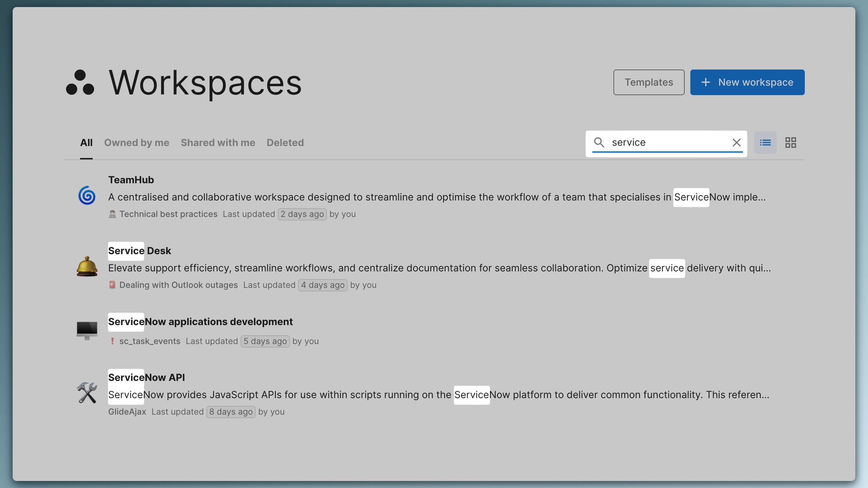
Task: Clear the search field with the X
Action: click(736, 143)
